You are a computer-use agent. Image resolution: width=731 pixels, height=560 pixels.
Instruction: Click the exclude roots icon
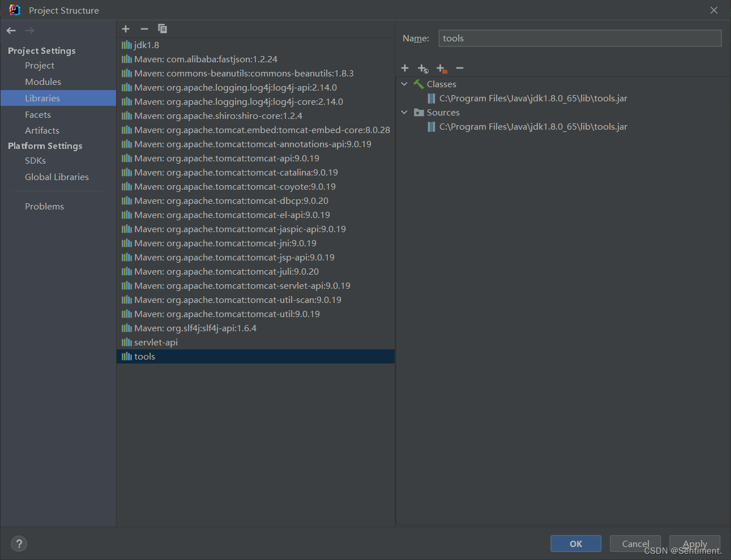tap(442, 69)
